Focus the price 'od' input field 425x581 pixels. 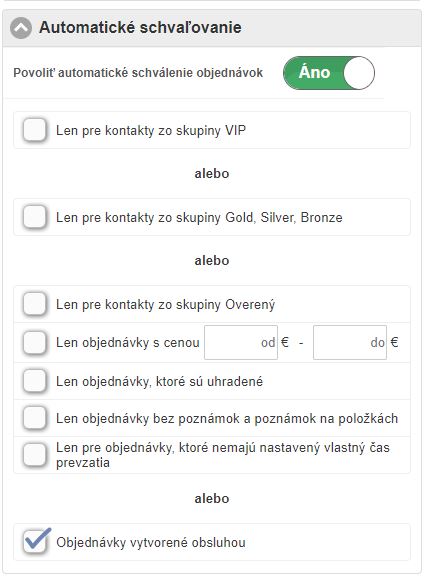[x=241, y=342]
